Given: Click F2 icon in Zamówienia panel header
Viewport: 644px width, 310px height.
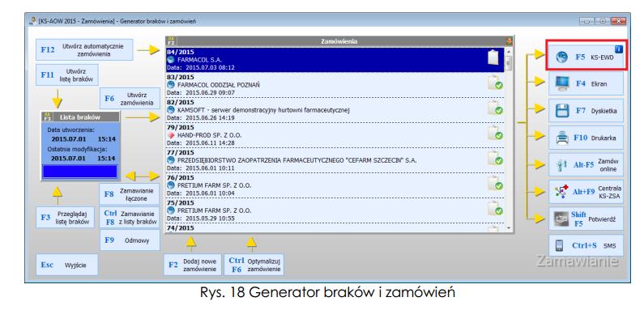Looking at the screenshot, I should click(171, 41).
